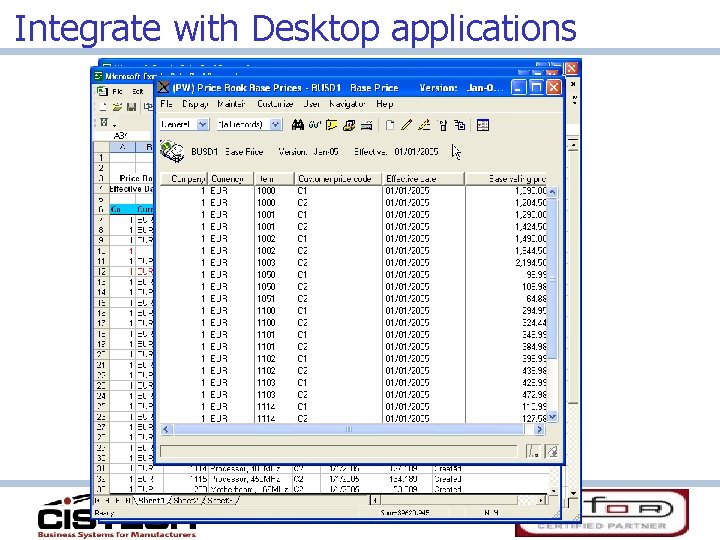Viewport: 720px width, 540px height.
Task: Open the User menu
Action: pyautogui.click(x=311, y=104)
